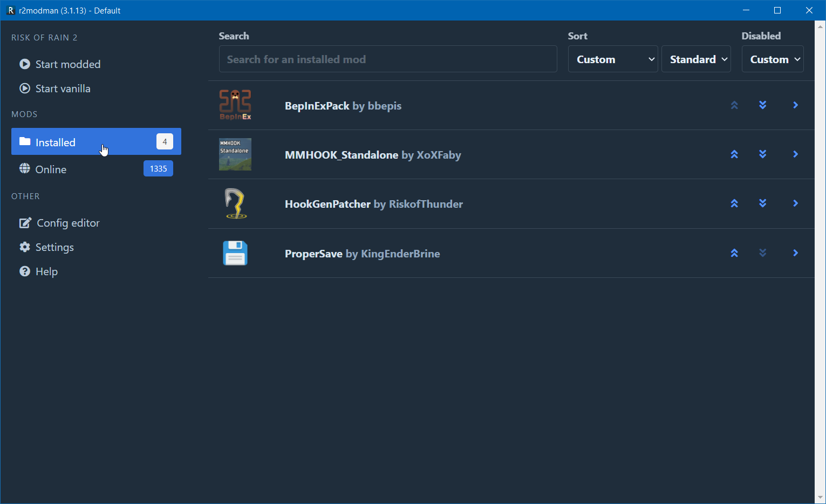This screenshot has height=504, width=826.
Task: Click the Online globe icon
Action: pyautogui.click(x=25, y=168)
